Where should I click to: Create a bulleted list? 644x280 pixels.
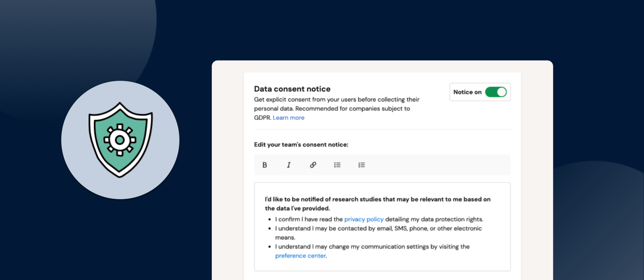(337, 165)
